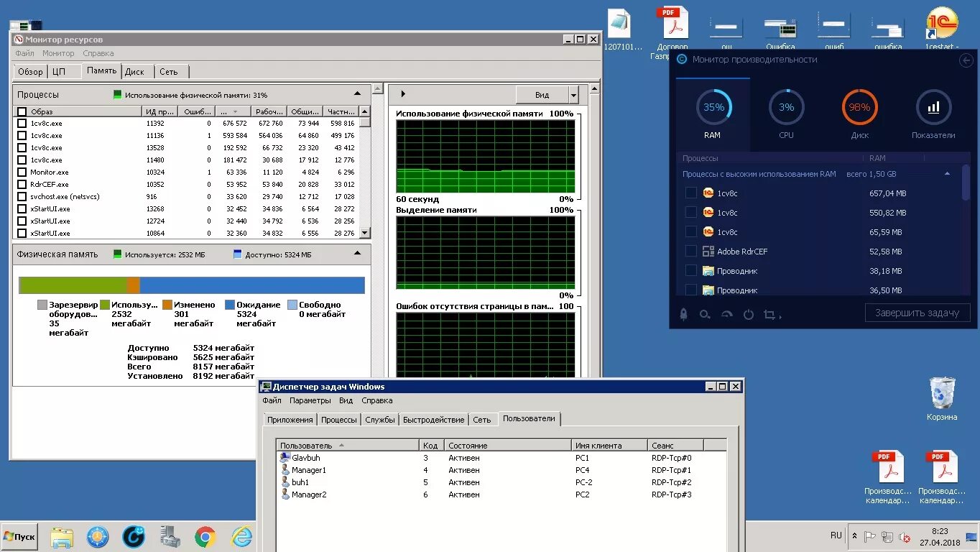980x552 pixels.
Task: Check the xStartUI.exe box with PID 13268
Action: tap(22, 209)
